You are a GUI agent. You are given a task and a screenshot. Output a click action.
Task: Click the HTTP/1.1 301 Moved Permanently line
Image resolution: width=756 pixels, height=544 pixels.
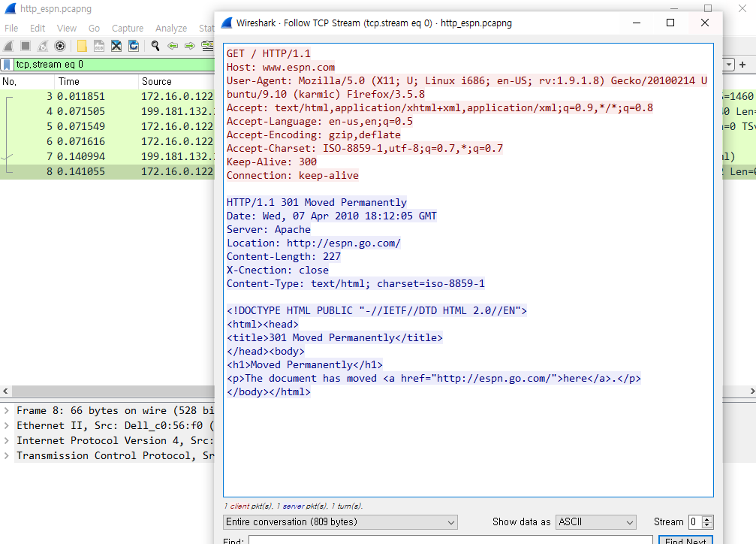pyautogui.click(x=317, y=202)
